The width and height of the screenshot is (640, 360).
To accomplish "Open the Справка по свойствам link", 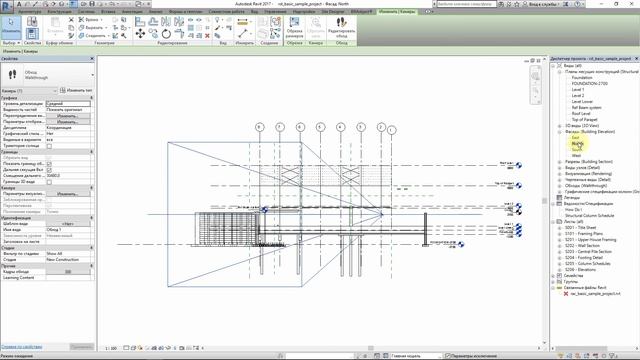I will (22, 347).
